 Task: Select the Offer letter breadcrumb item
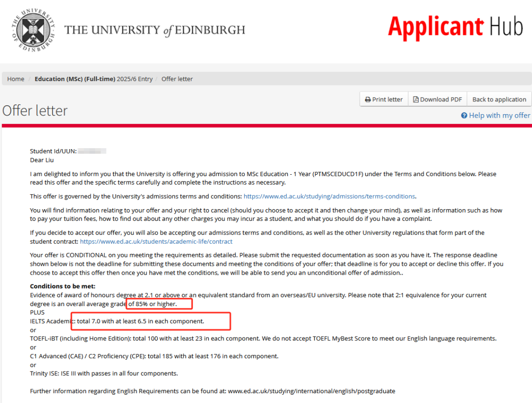(x=177, y=79)
